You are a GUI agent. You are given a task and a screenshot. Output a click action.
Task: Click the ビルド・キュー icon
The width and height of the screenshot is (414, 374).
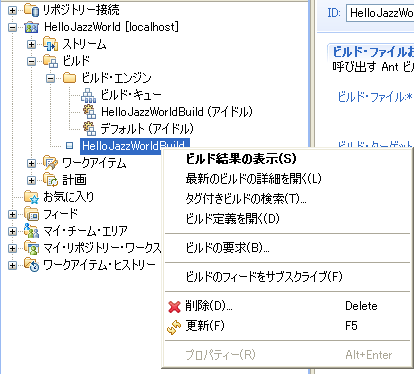tap(89, 95)
